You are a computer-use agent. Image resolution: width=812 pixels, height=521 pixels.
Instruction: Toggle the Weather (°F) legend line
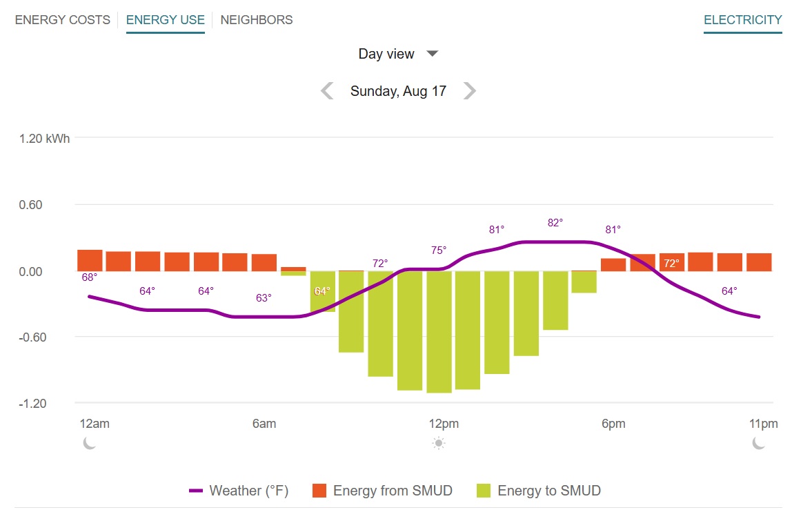pos(239,491)
